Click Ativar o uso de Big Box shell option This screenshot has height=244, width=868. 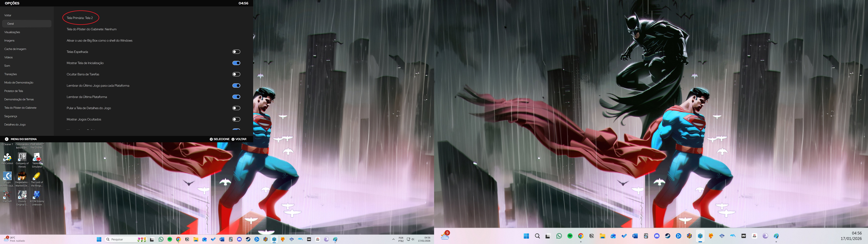click(99, 40)
